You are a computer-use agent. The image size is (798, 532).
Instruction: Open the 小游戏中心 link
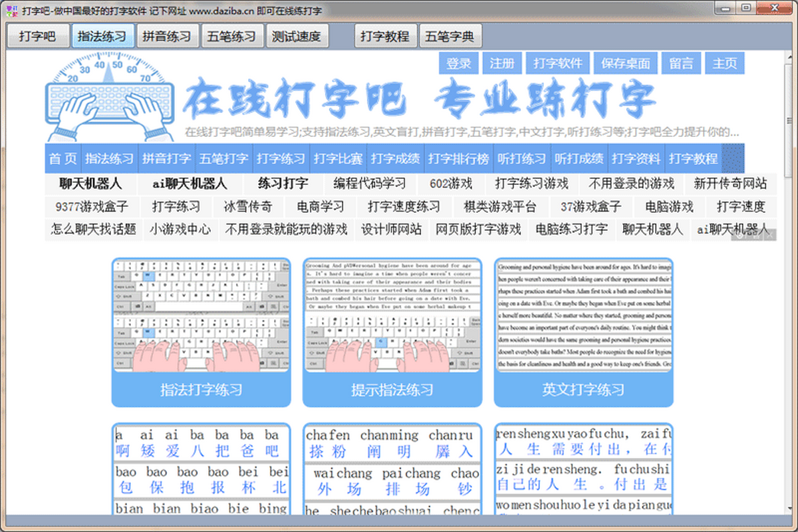pyautogui.click(x=180, y=229)
